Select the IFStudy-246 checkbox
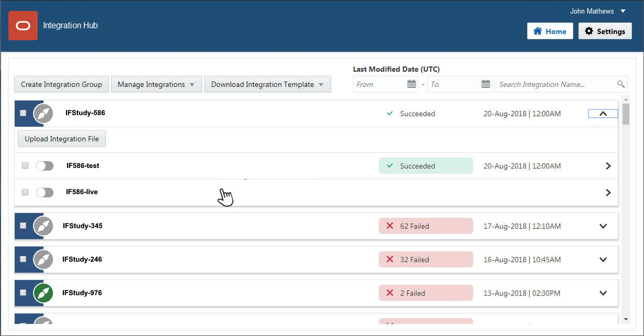This screenshot has height=336, width=644. tap(23, 259)
